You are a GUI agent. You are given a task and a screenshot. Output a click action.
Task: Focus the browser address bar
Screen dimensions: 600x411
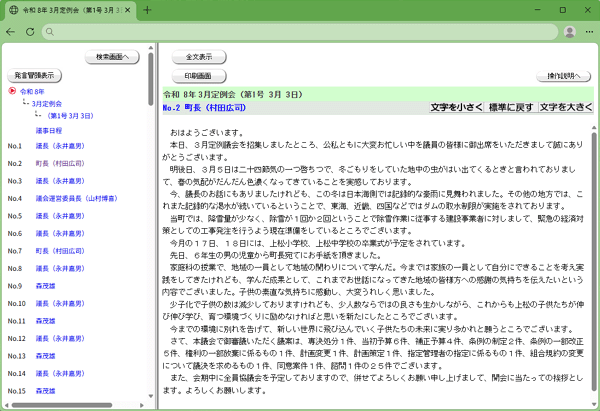pos(300,32)
